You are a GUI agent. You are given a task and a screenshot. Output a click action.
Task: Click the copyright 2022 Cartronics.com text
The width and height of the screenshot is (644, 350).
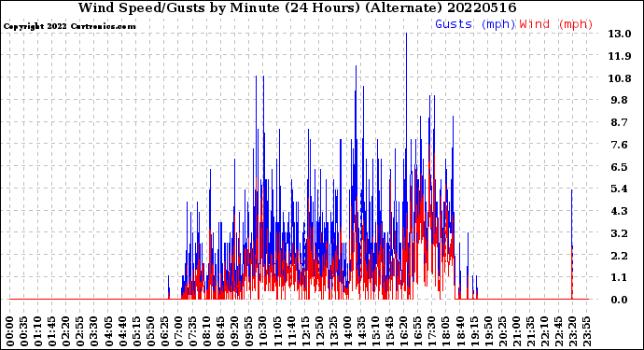point(69,26)
